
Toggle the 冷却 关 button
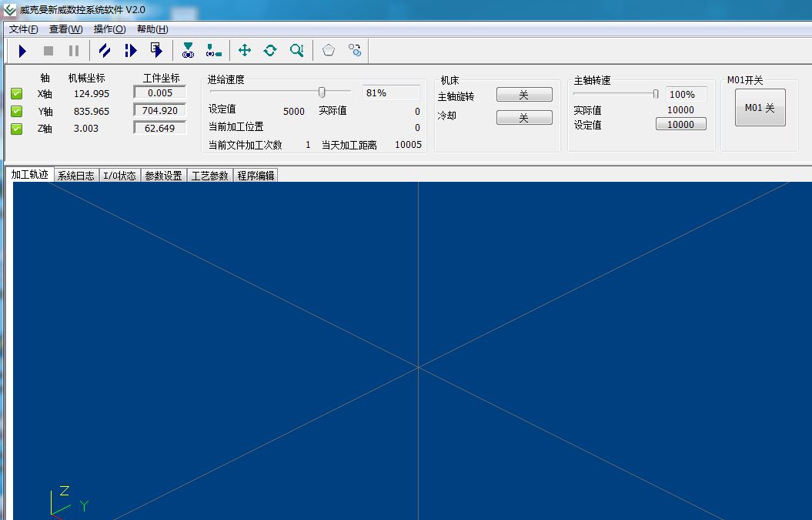coord(524,118)
